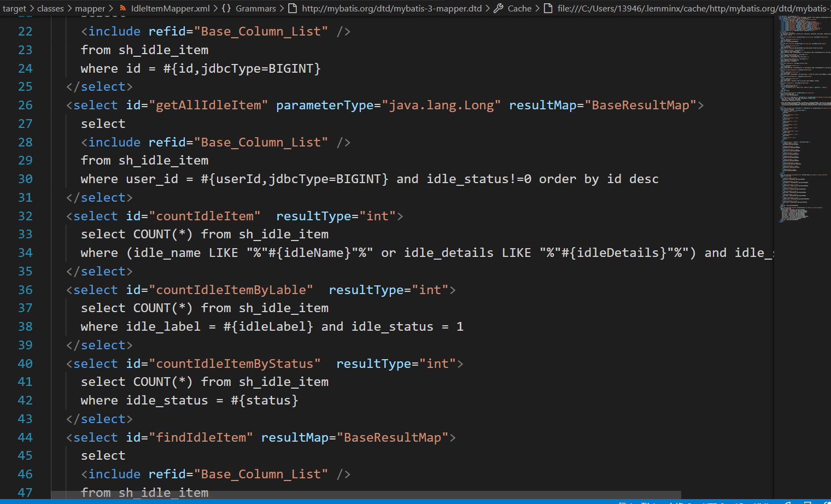831x504 pixels.
Task: Click the document icon before file:///C:
Action: (548, 8)
